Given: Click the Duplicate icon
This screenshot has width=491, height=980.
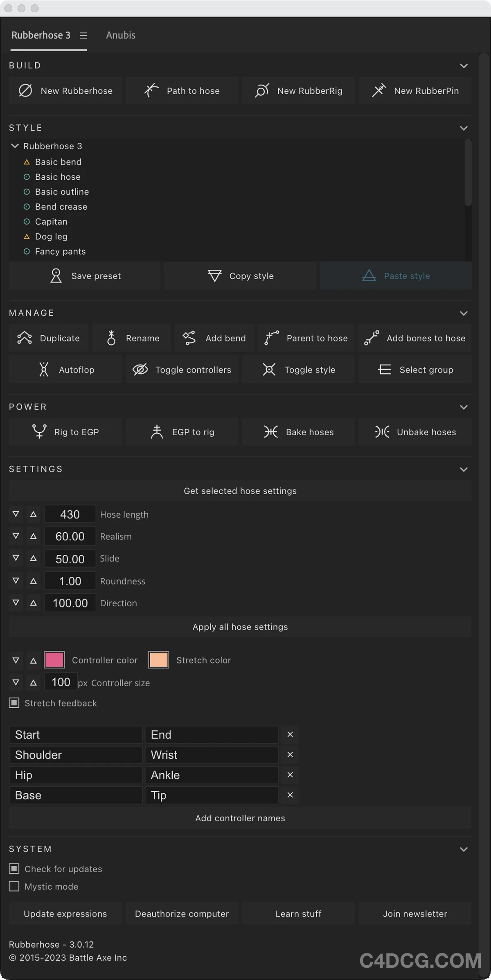Looking at the screenshot, I should pyautogui.click(x=25, y=338).
